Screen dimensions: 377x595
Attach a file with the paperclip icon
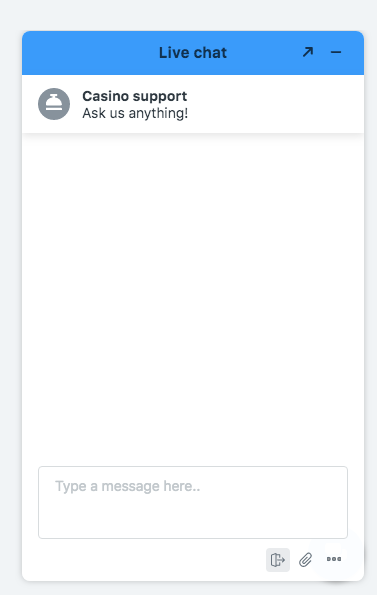(x=306, y=560)
